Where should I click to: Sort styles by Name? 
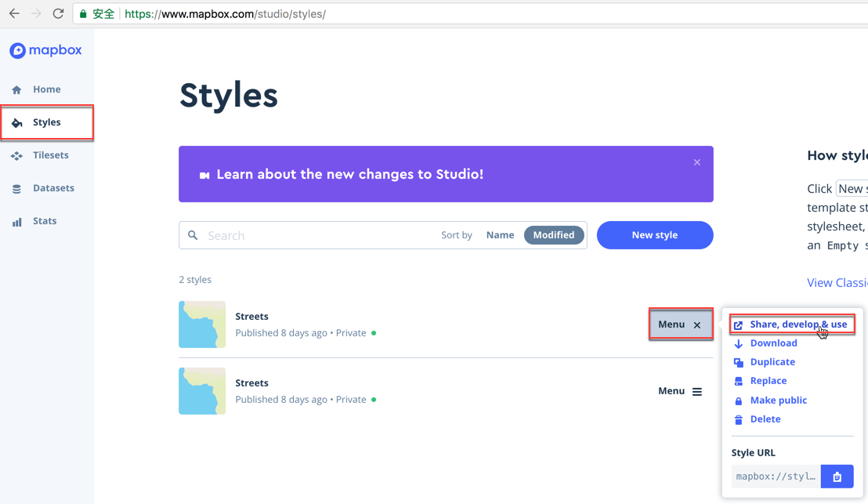tap(500, 235)
